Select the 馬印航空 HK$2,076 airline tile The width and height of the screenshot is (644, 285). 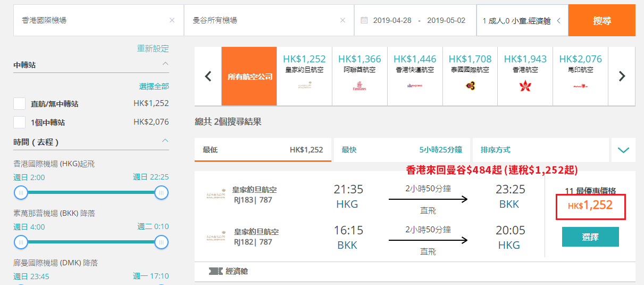point(581,76)
